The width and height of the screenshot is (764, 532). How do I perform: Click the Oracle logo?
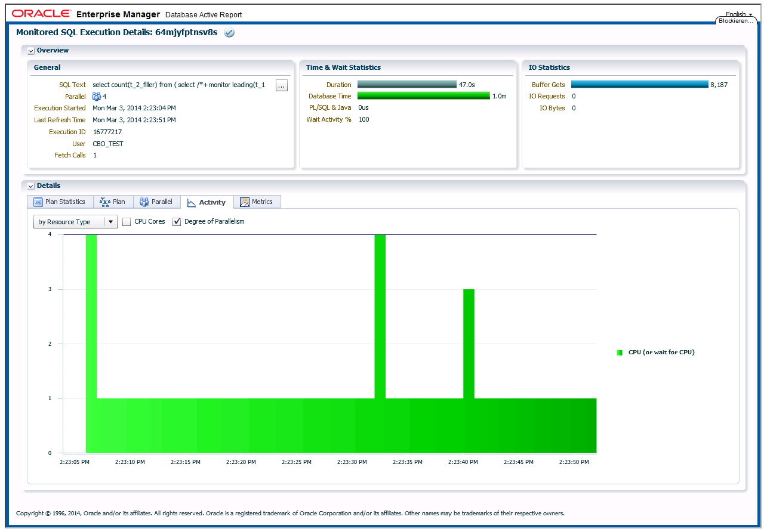[x=42, y=14]
